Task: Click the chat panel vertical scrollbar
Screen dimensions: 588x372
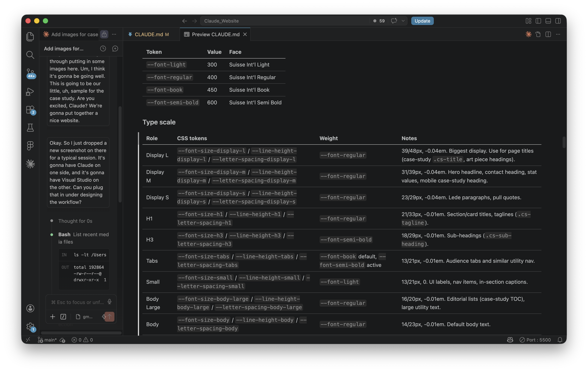Action: (120, 154)
